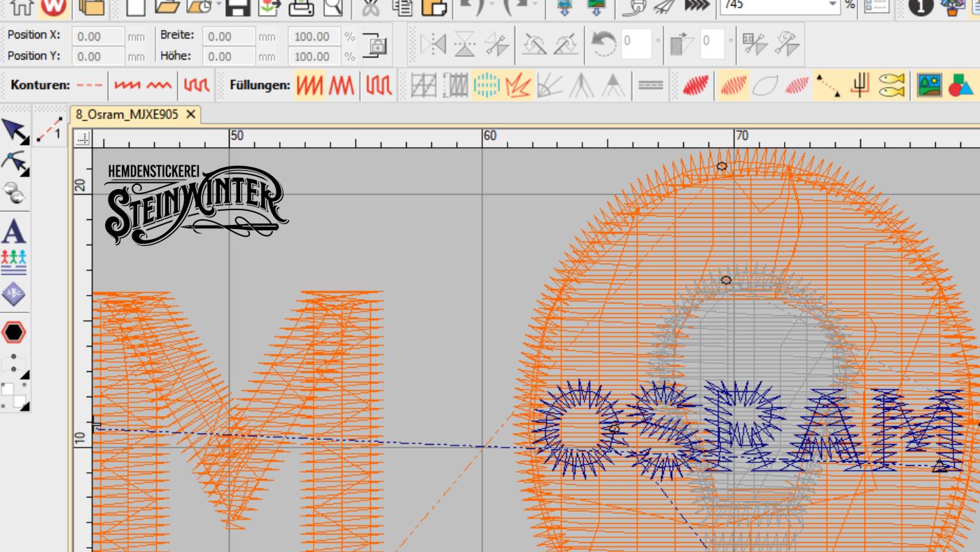Toggle the picture landscape display icon
This screenshot has height=552, width=980.
(929, 85)
